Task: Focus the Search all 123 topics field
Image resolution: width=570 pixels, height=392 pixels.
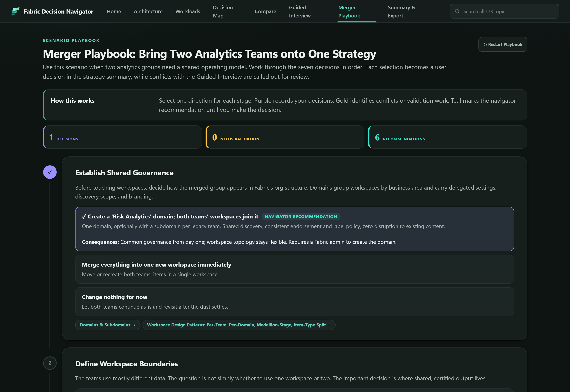Action: click(504, 11)
